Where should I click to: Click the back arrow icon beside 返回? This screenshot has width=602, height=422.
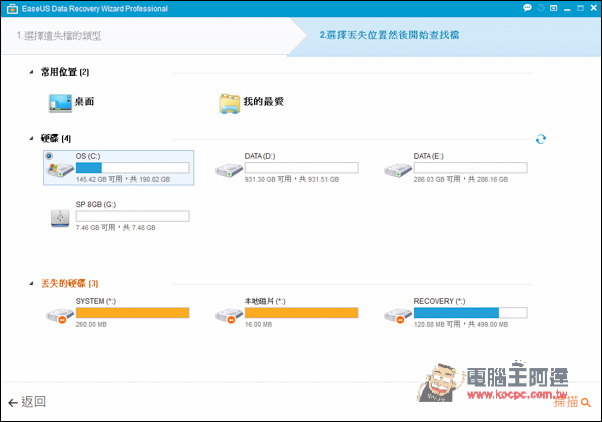click(13, 402)
